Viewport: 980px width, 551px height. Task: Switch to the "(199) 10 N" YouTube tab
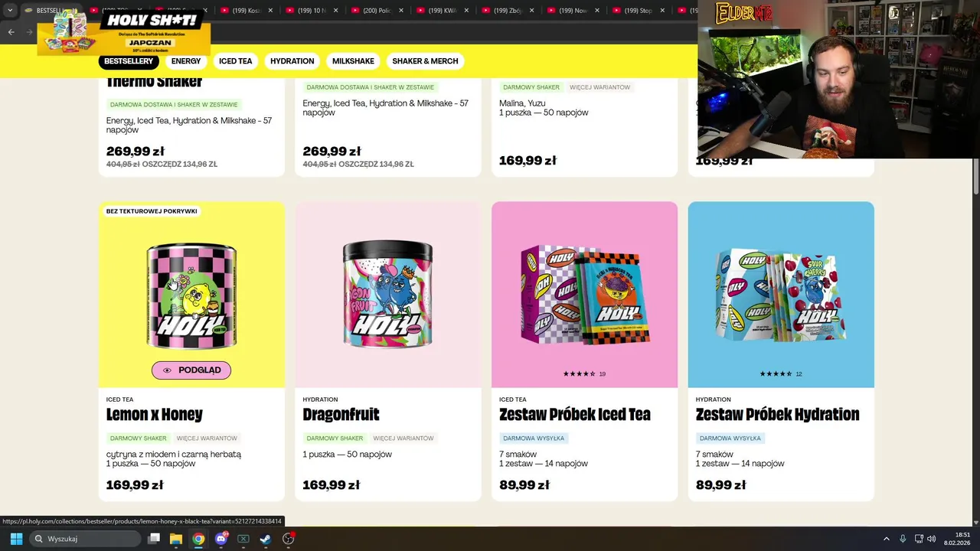click(x=312, y=11)
